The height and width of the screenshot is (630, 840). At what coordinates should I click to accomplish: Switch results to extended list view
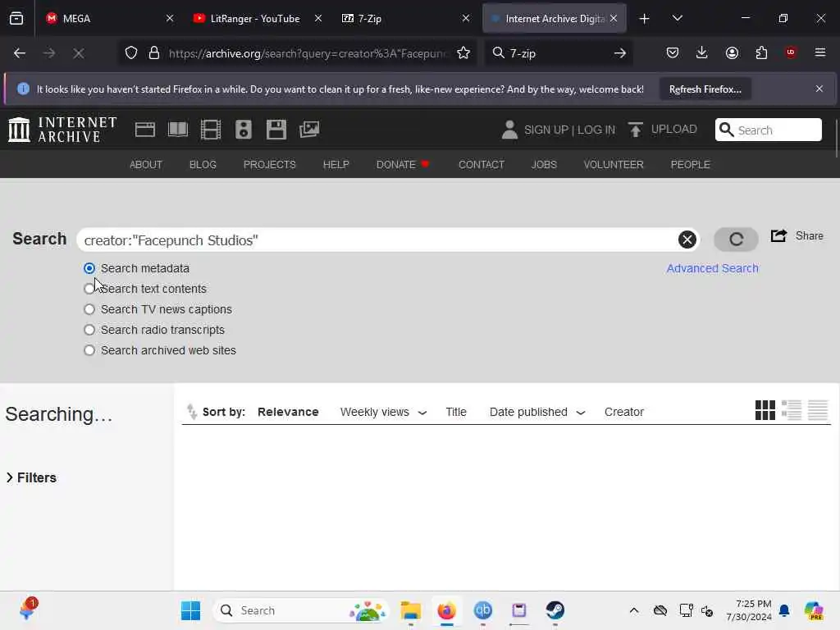click(x=792, y=410)
